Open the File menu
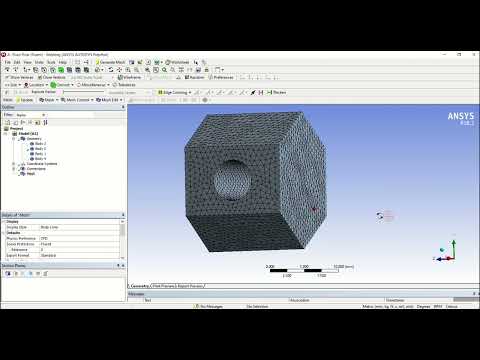This screenshot has height=360, width=480. (7, 62)
